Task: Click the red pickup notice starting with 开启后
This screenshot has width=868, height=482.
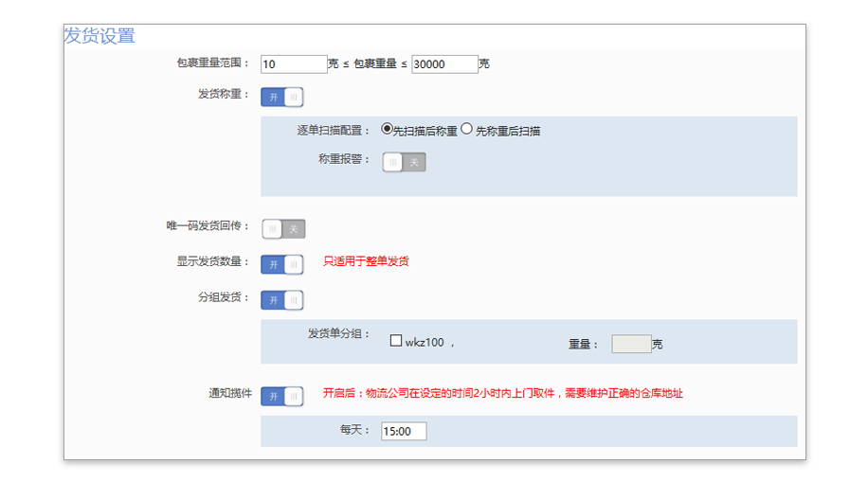Action: 502,393
